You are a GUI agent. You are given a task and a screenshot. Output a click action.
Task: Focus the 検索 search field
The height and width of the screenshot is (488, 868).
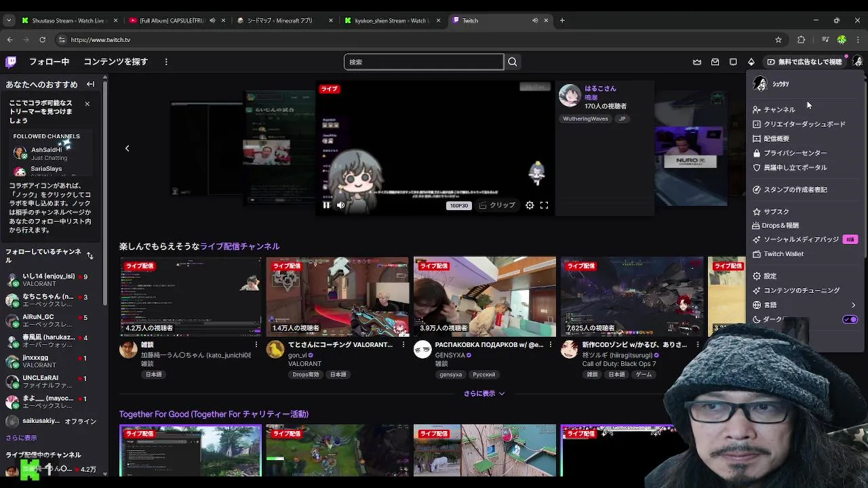[x=424, y=62]
